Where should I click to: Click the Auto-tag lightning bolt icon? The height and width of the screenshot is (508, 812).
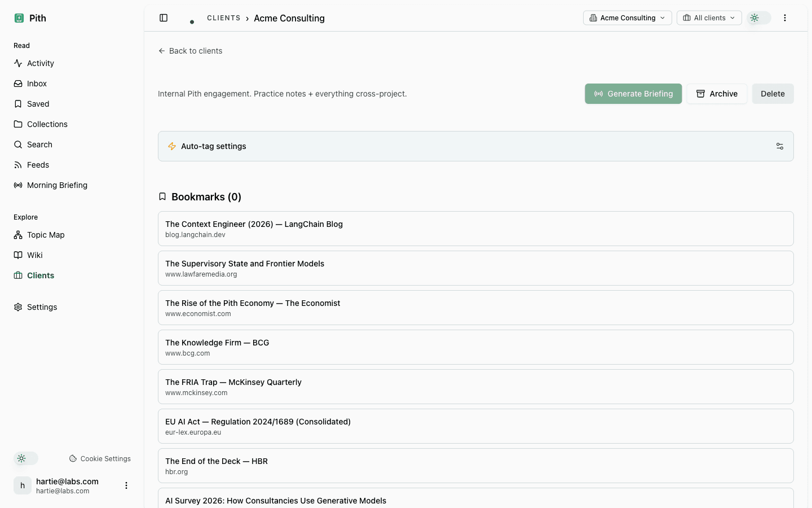[172, 146]
